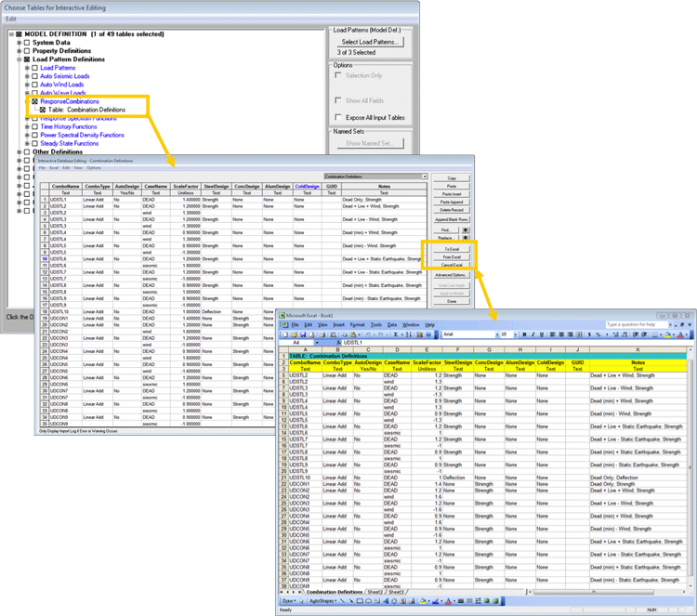The image size is (697, 616).
Task: Click the New workbook icon in Excel
Action: pos(285,334)
